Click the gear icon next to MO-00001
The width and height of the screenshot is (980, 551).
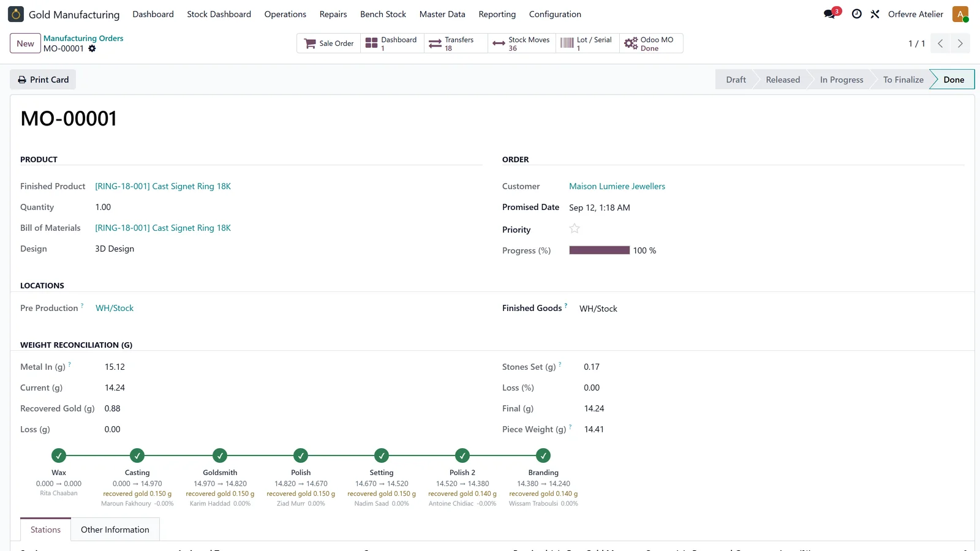click(92, 48)
